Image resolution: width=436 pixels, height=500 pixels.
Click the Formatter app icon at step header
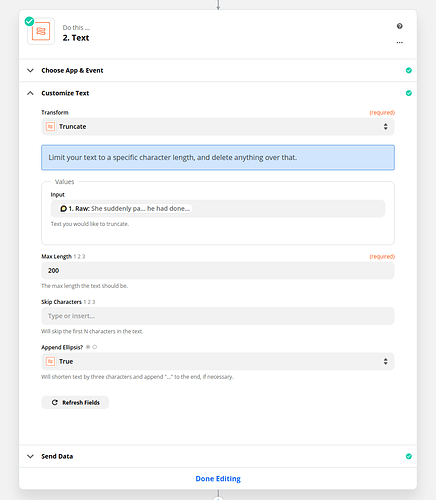[x=41, y=31]
